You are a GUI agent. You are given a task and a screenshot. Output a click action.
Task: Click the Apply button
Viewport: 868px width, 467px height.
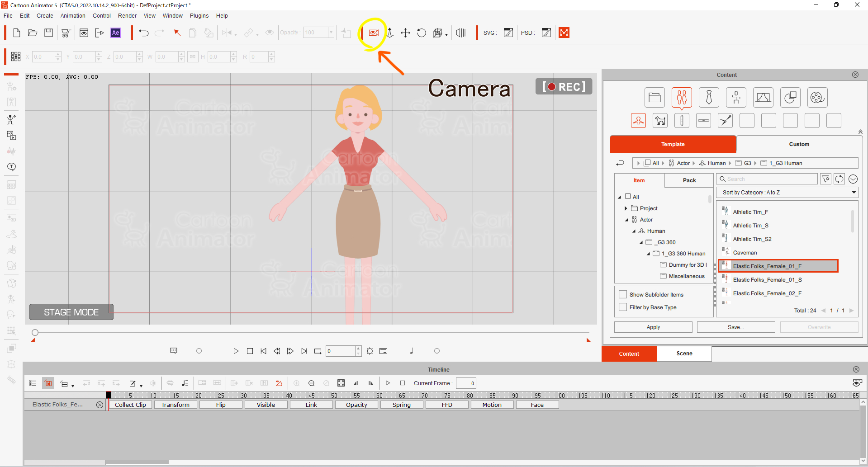pyautogui.click(x=653, y=327)
